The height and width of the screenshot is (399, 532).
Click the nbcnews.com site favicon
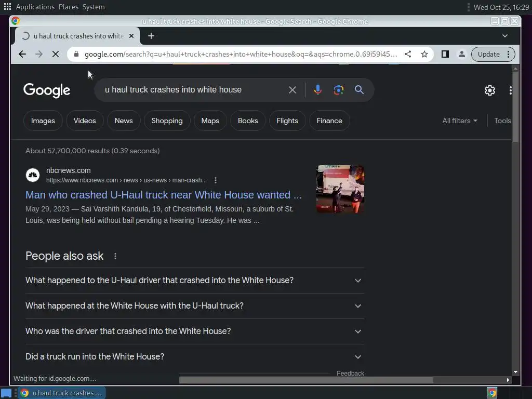pyautogui.click(x=33, y=175)
